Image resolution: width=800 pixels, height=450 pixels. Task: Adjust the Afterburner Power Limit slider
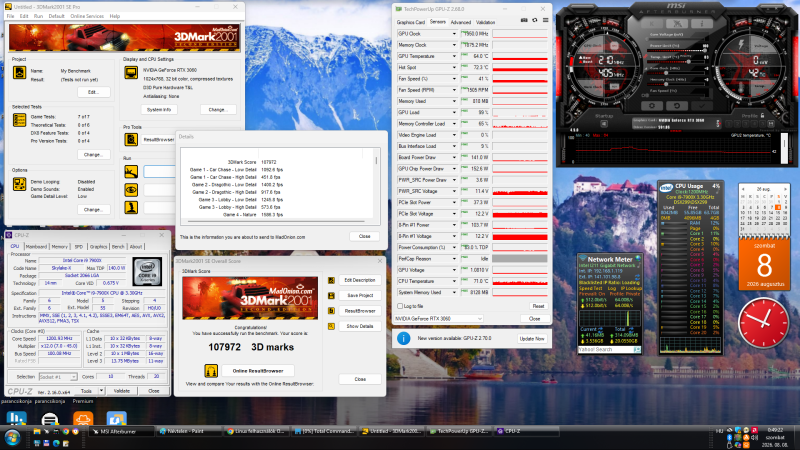pos(678,50)
